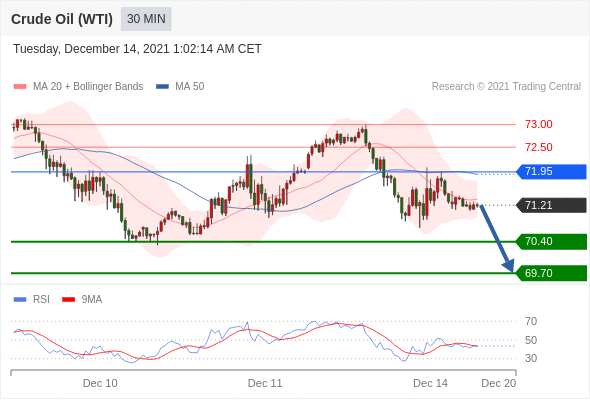Click the 30 MIN timeframe button

tap(146, 19)
